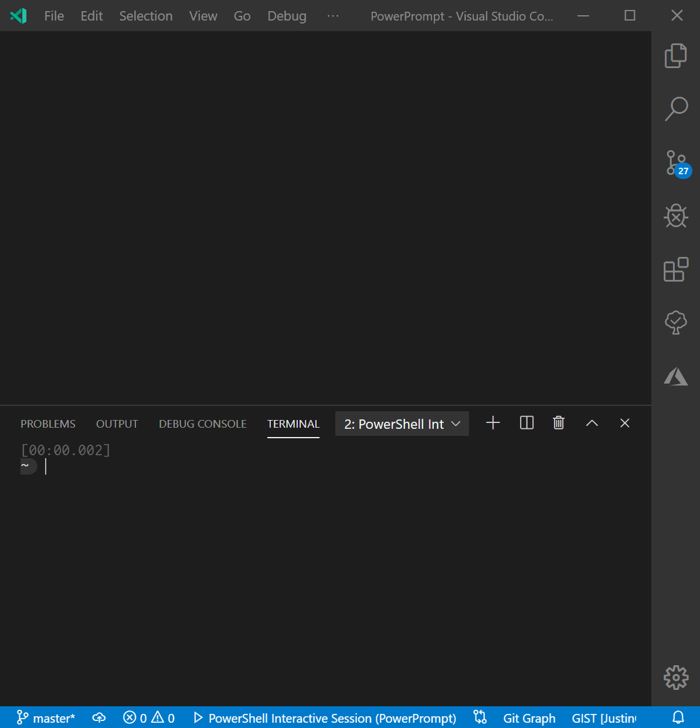This screenshot has height=728, width=700.
Task: Open the Azure extension panel
Action: [x=676, y=376]
